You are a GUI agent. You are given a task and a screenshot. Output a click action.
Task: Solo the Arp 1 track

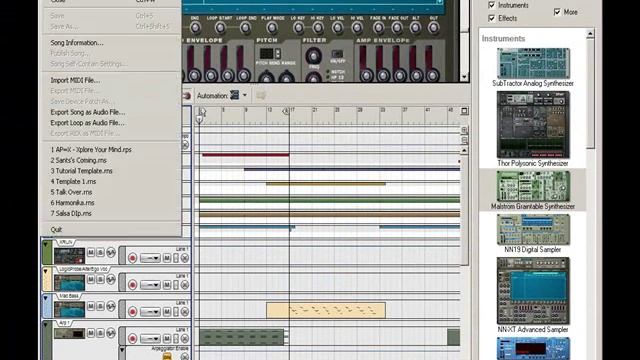coord(100,333)
